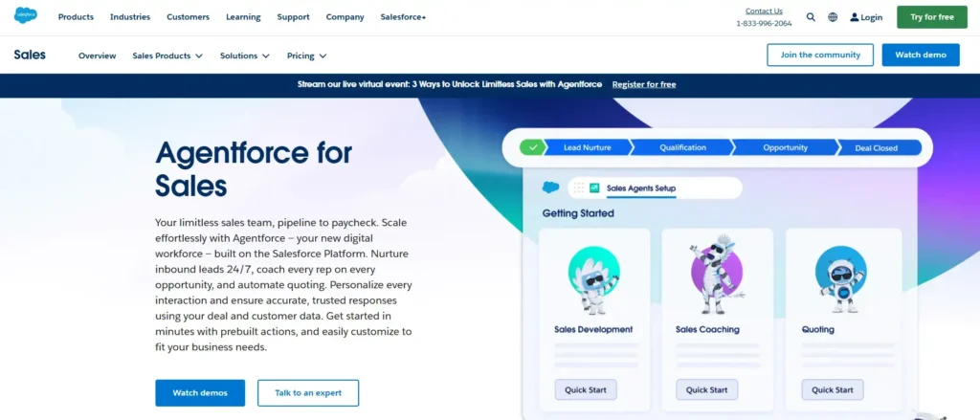Select the Deal Closed stage
Viewport: 980px width, 420px height.
tap(877, 148)
